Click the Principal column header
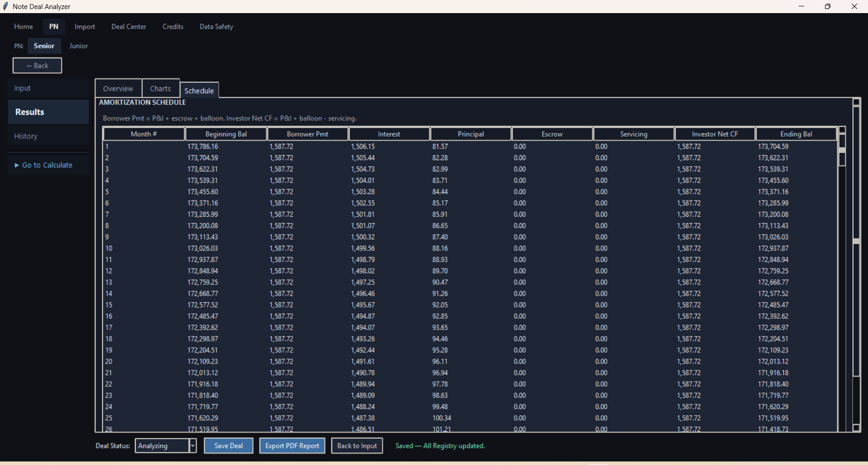Image resolution: width=868 pixels, height=465 pixels. point(471,134)
